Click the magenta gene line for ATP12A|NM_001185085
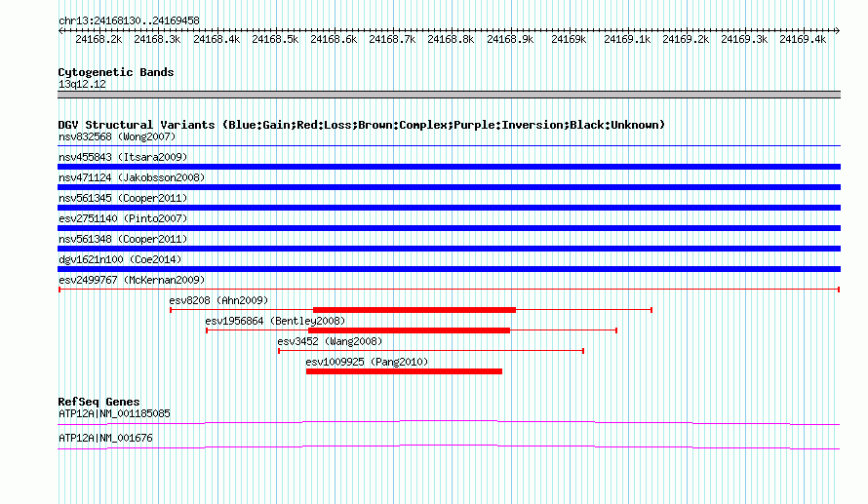This screenshot has width=868, height=504. tap(449, 423)
